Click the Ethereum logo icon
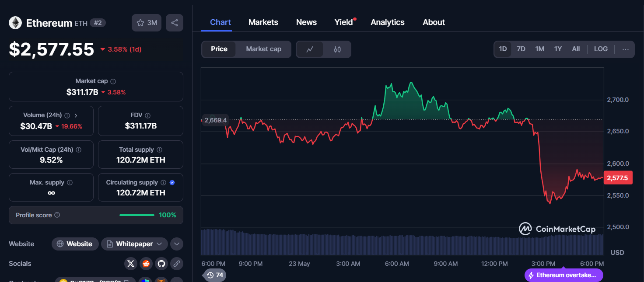 (15, 23)
